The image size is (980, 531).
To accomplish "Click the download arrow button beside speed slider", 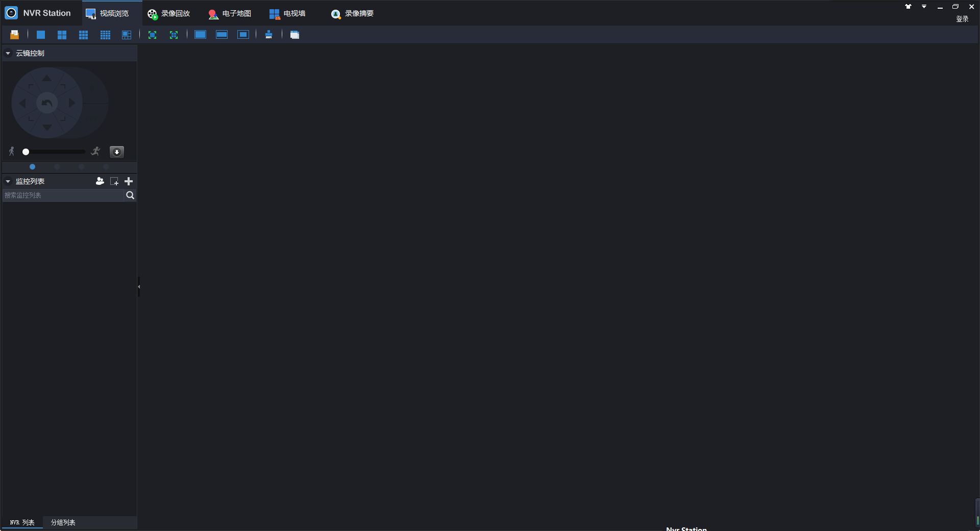I will pos(117,152).
